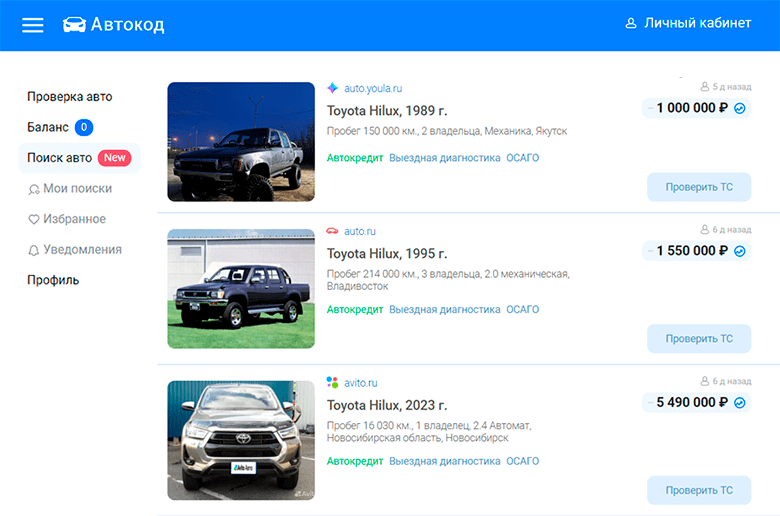The image size is (780, 516).
Task: Open the Toyota Hilux 1995 photo
Action: [241, 289]
